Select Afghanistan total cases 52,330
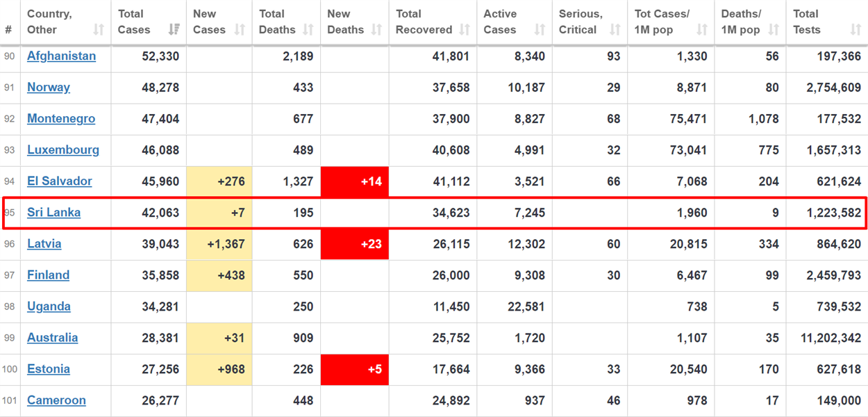Screen dimensions: 868x417 coord(160,56)
